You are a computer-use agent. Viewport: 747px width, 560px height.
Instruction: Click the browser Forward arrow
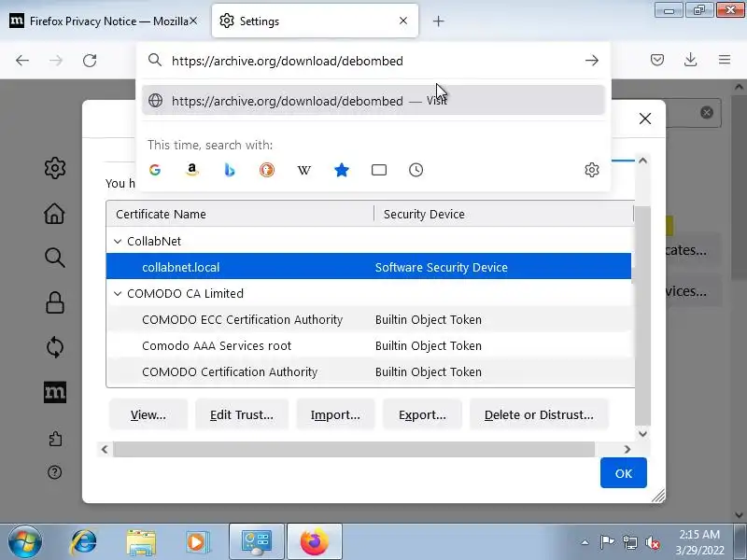[x=56, y=61]
